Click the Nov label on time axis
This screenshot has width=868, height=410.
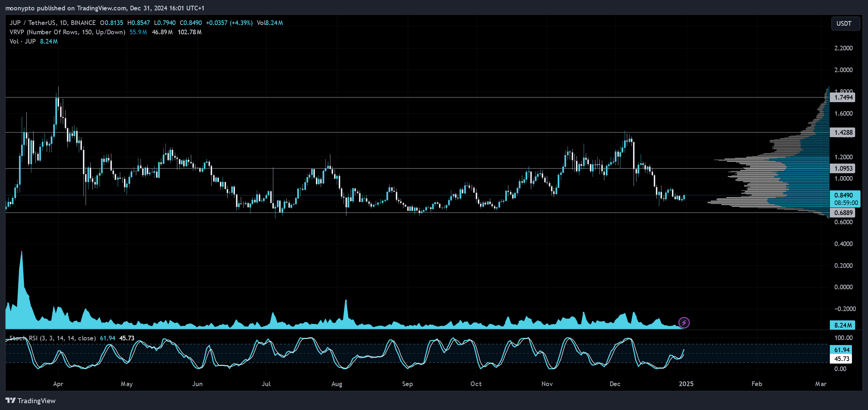click(x=547, y=384)
